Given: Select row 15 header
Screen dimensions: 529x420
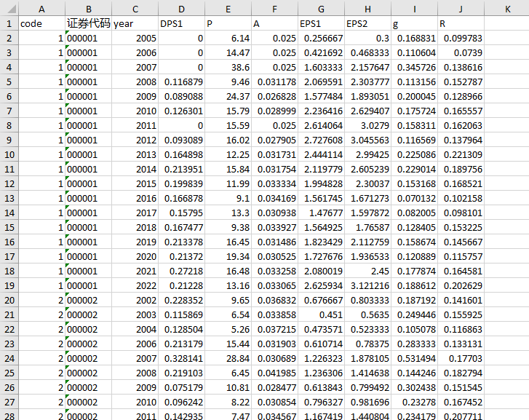Looking at the screenshot, I should click(9, 227).
